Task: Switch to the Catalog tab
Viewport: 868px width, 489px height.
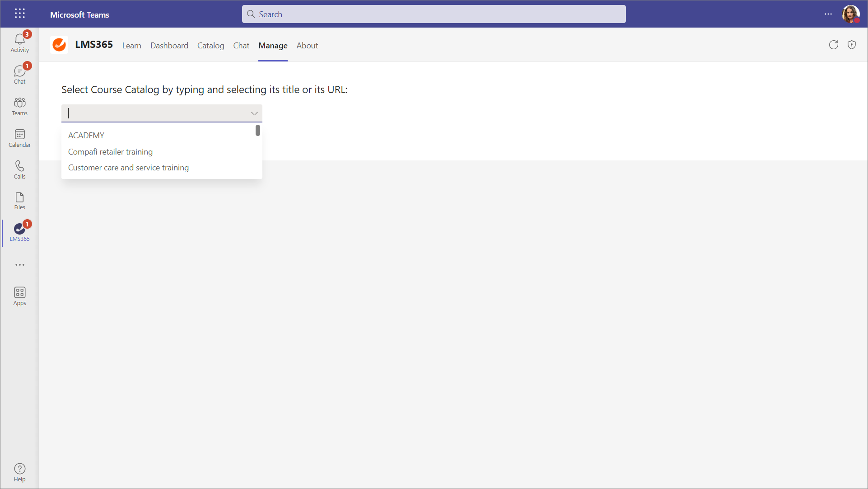Action: pos(210,46)
